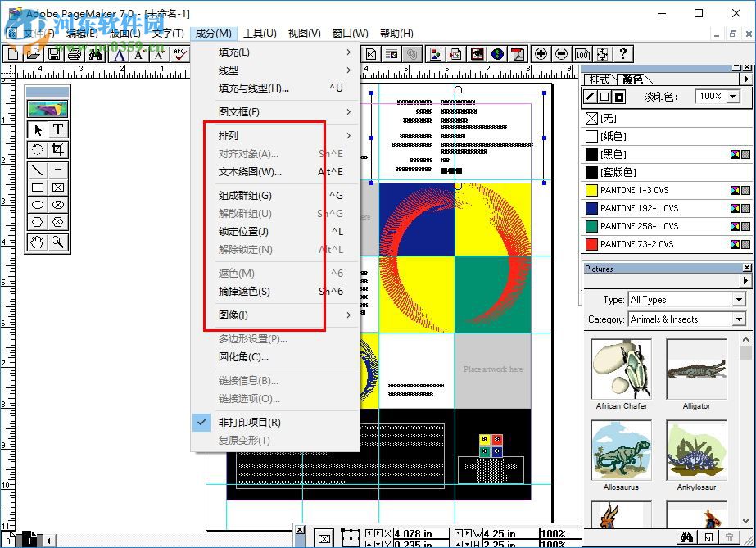Click the Help question mark toolbar button
This screenshot has height=548, width=756.
pos(624,54)
